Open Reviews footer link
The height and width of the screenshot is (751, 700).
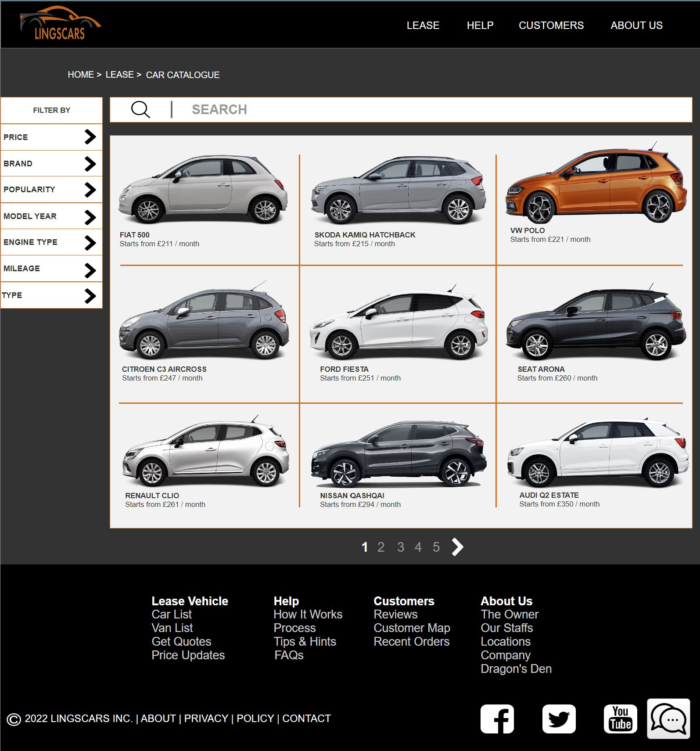(395, 614)
